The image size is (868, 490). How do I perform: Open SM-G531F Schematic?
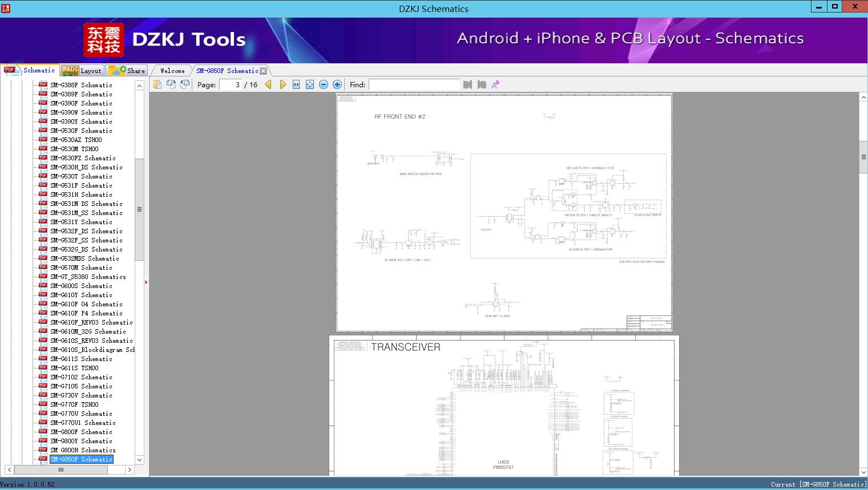click(x=81, y=185)
